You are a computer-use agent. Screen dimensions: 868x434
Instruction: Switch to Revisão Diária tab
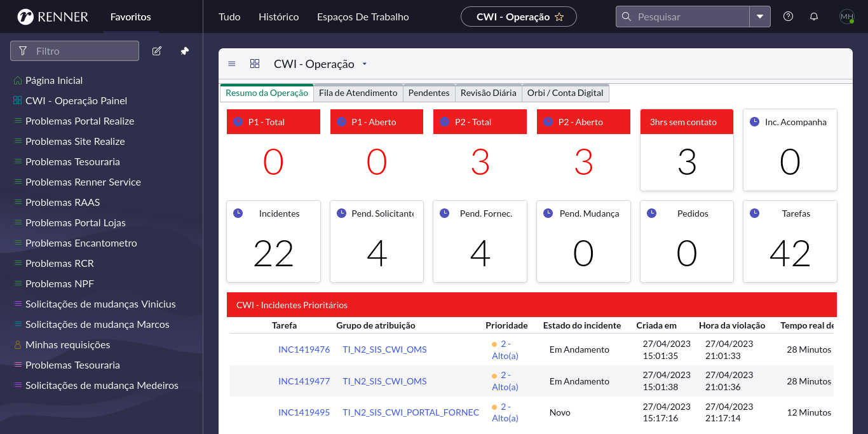click(x=489, y=93)
